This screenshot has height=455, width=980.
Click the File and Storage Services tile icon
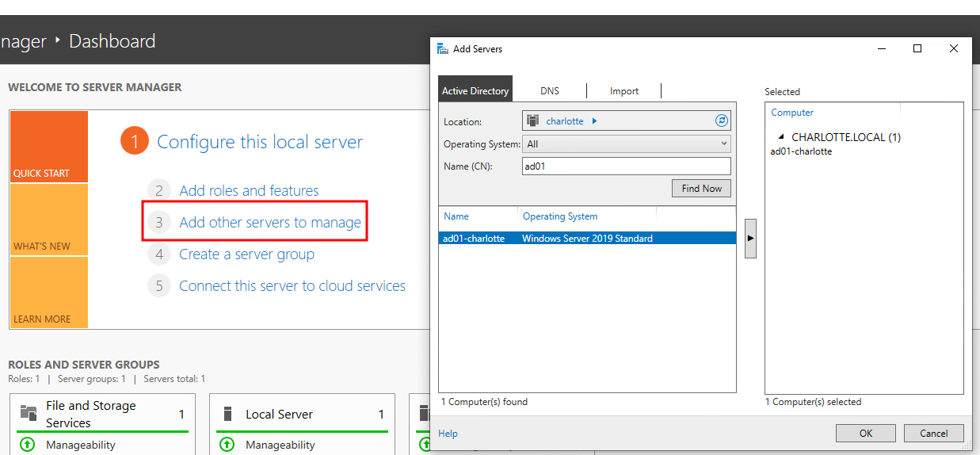[x=29, y=413]
